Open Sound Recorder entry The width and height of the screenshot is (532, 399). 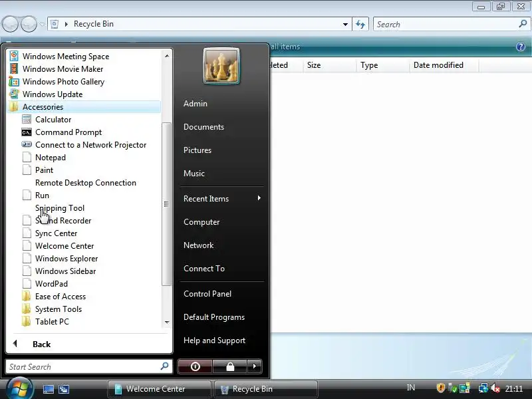coord(63,221)
